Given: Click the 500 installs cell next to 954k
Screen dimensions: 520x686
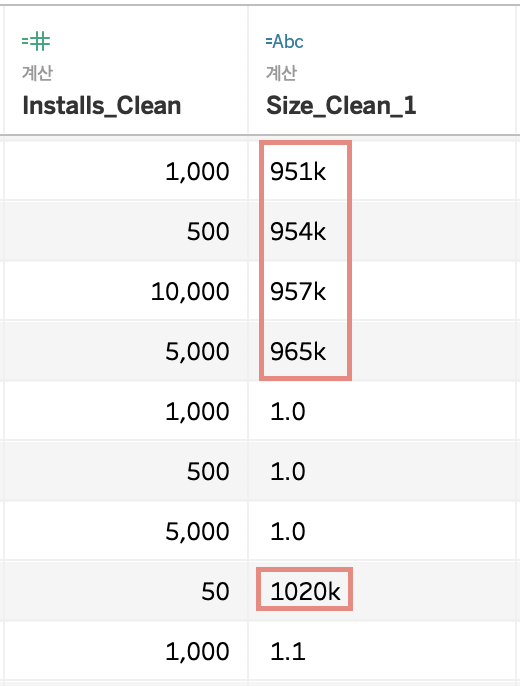Looking at the screenshot, I should coord(208,231).
